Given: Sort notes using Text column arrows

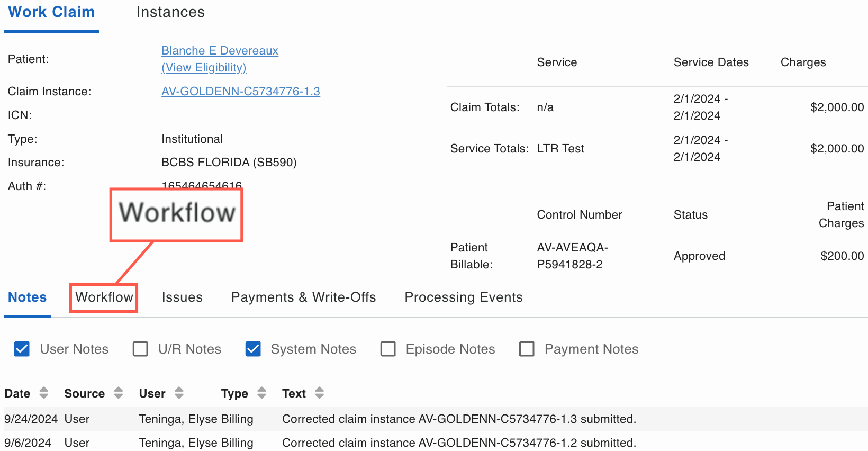Looking at the screenshot, I should pyautogui.click(x=319, y=393).
